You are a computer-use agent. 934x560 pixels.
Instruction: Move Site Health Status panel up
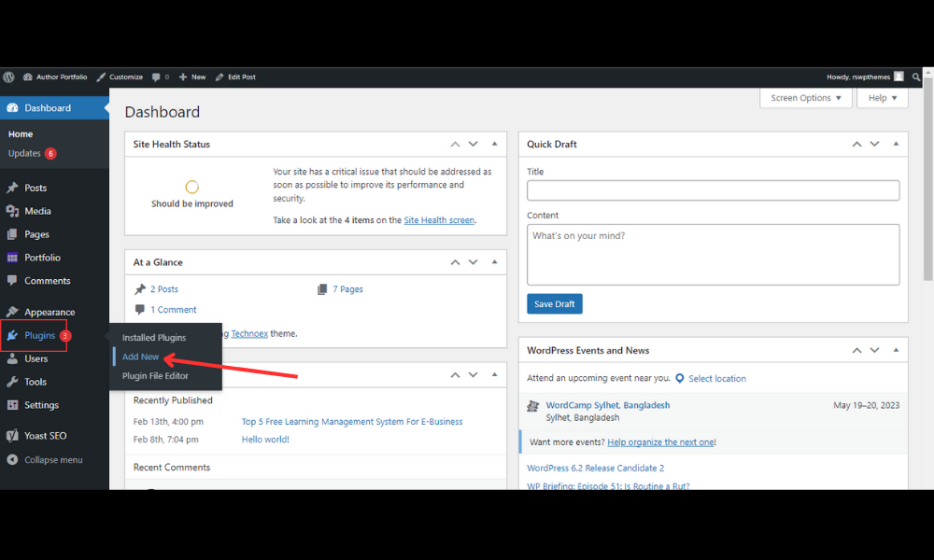tap(455, 144)
